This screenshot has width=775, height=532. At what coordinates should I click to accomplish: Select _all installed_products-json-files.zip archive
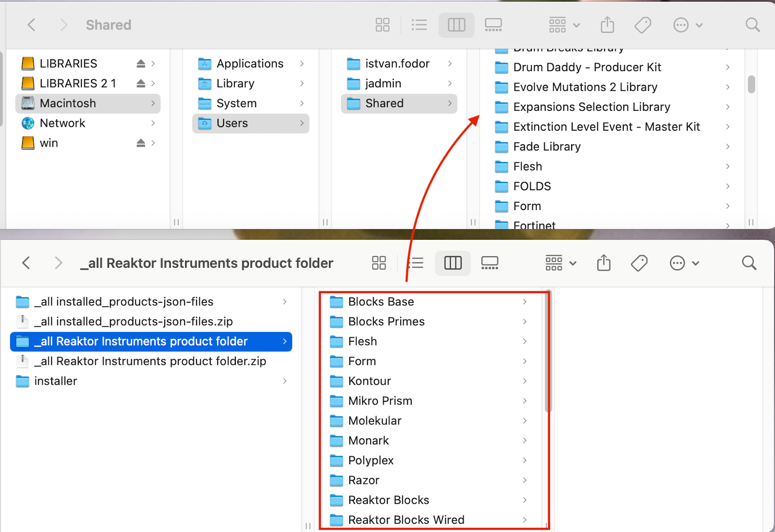pyautogui.click(x=151, y=321)
